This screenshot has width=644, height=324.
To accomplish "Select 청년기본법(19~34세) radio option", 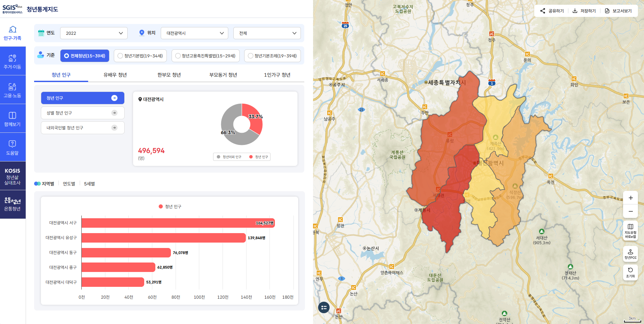I will pyautogui.click(x=140, y=56).
